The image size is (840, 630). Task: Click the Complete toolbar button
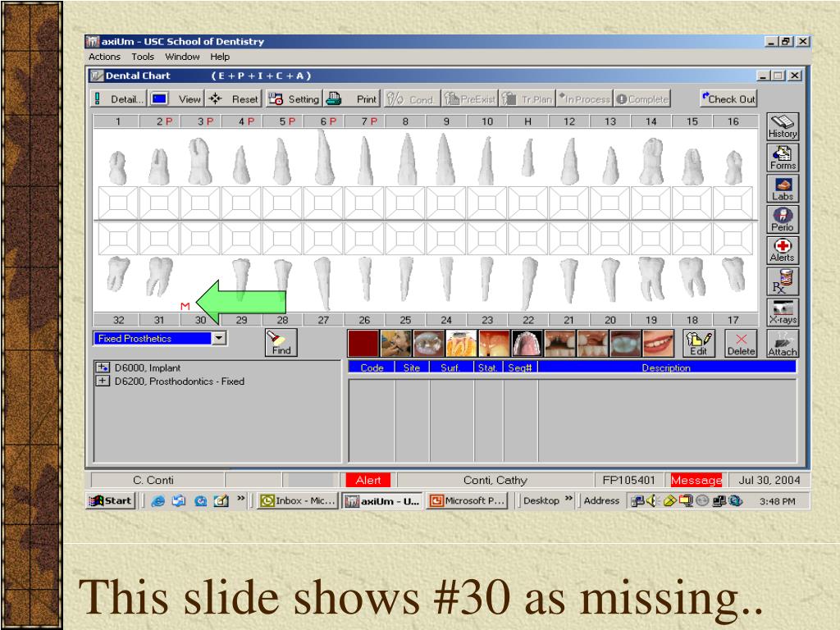click(642, 99)
